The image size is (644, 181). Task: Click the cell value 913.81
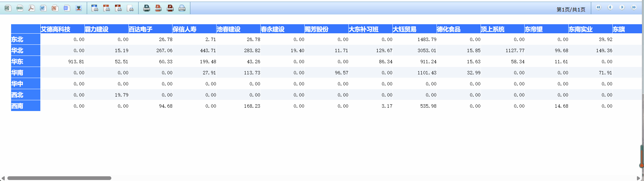[x=76, y=62]
